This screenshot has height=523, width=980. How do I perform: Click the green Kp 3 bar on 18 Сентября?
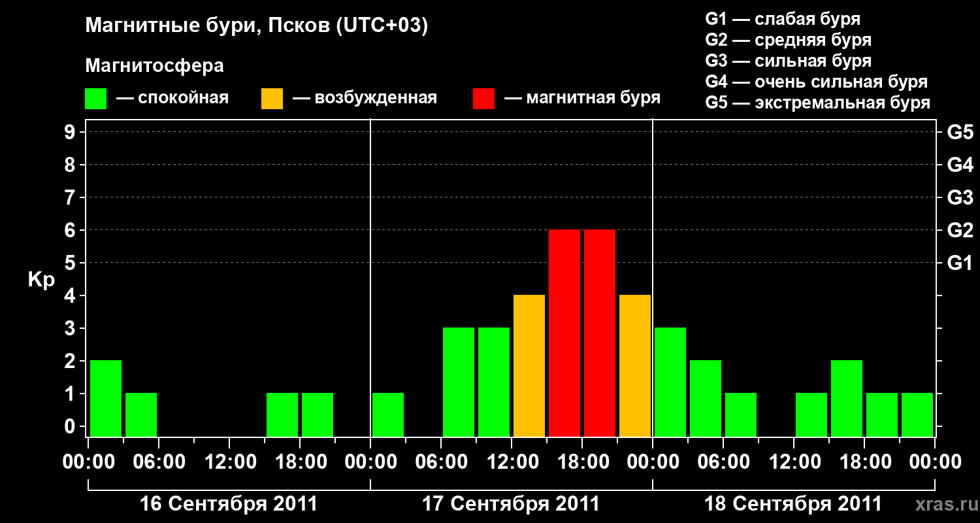670,382
